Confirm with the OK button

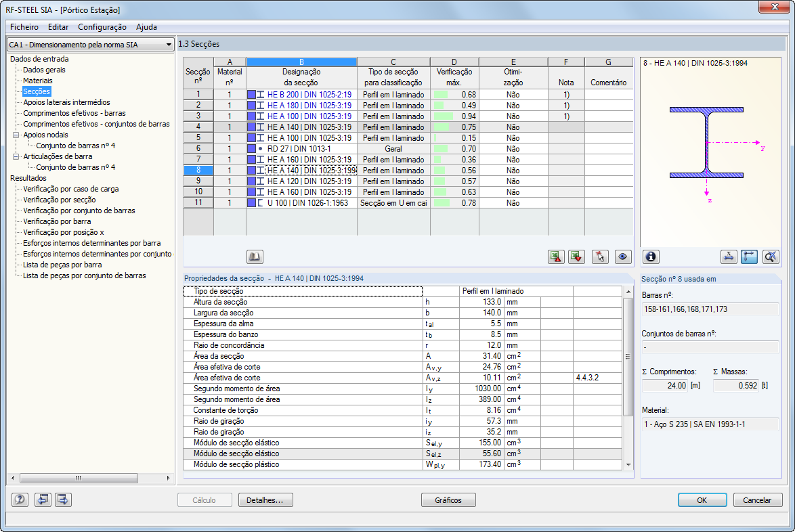coord(702,500)
